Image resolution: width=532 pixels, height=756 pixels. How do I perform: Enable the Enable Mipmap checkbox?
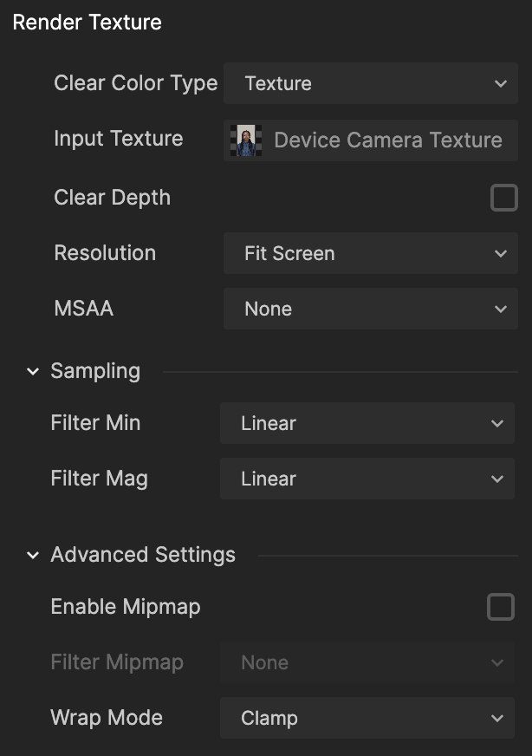coord(501,607)
